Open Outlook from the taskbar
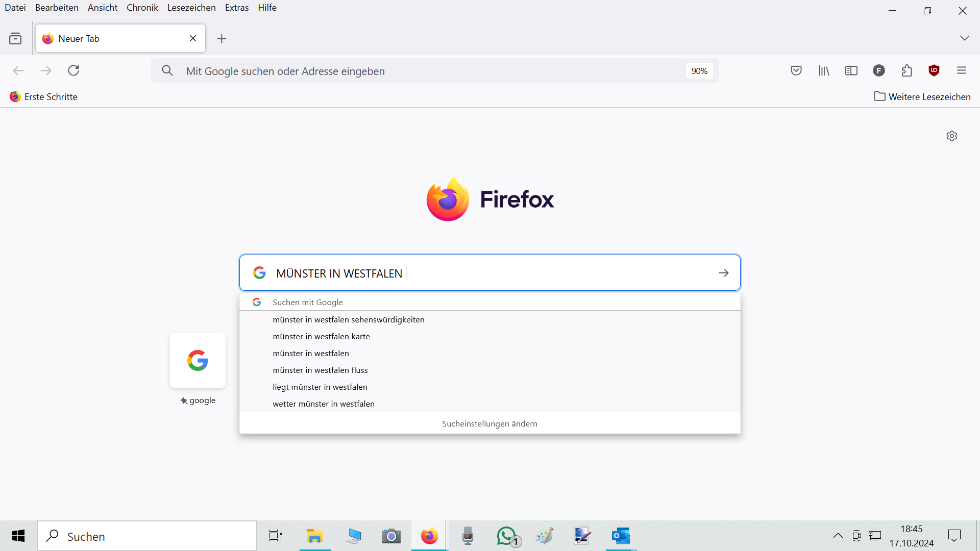This screenshot has width=980, height=551. tap(621, 536)
